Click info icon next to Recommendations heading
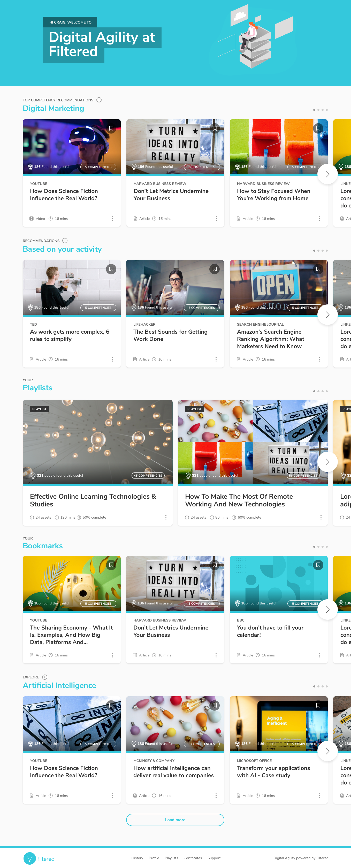 click(x=65, y=240)
